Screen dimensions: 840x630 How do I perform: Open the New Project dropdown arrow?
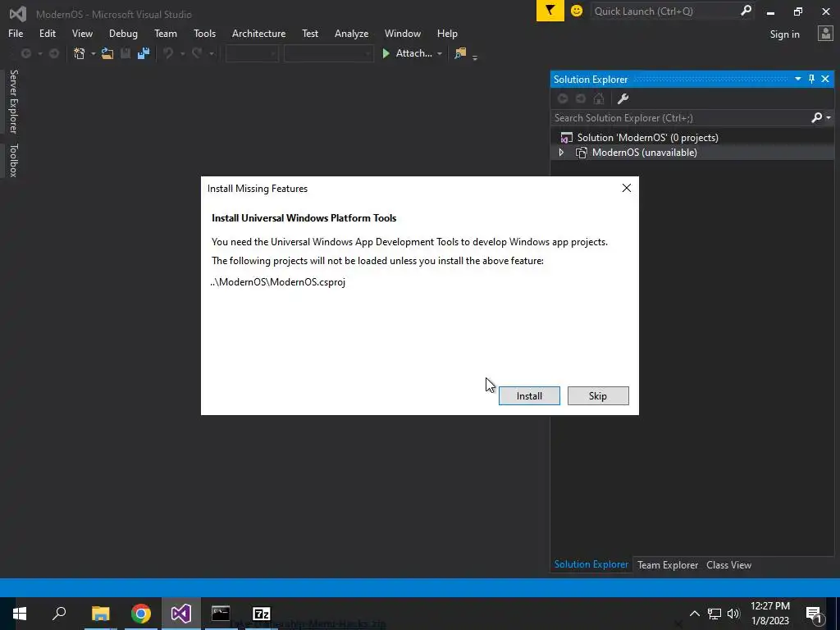pyautogui.click(x=94, y=53)
